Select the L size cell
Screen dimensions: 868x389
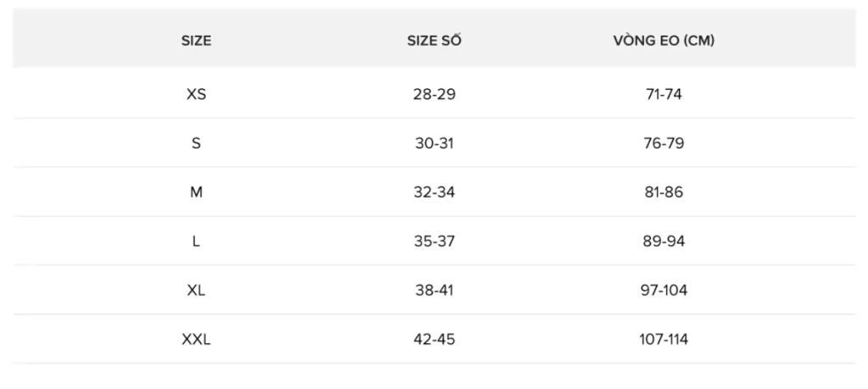196,242
